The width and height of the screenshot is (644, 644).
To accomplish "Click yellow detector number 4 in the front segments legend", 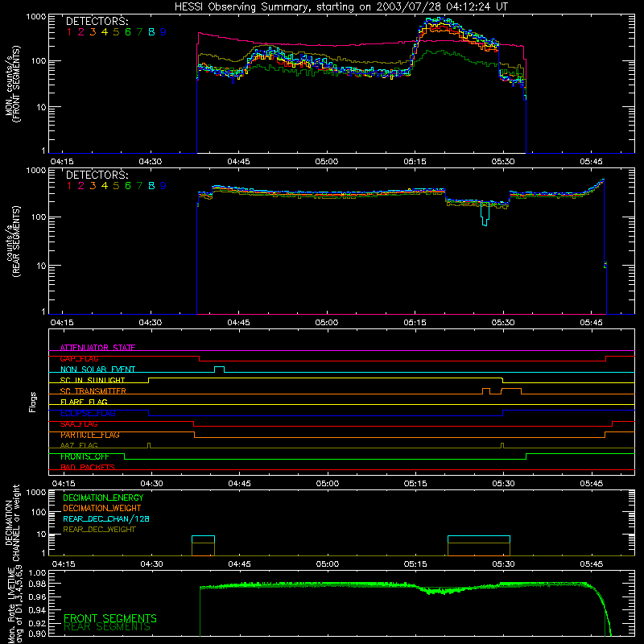I will point(105,32).
